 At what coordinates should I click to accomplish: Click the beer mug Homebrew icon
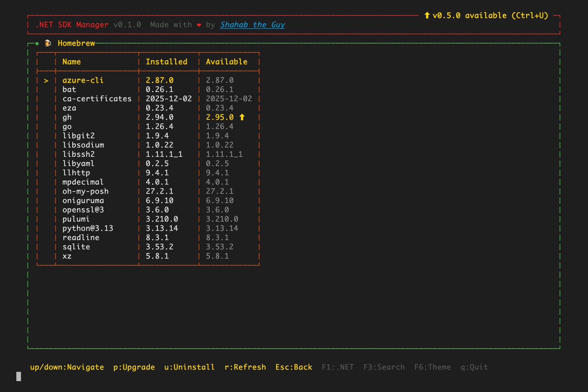coord(48,43)
